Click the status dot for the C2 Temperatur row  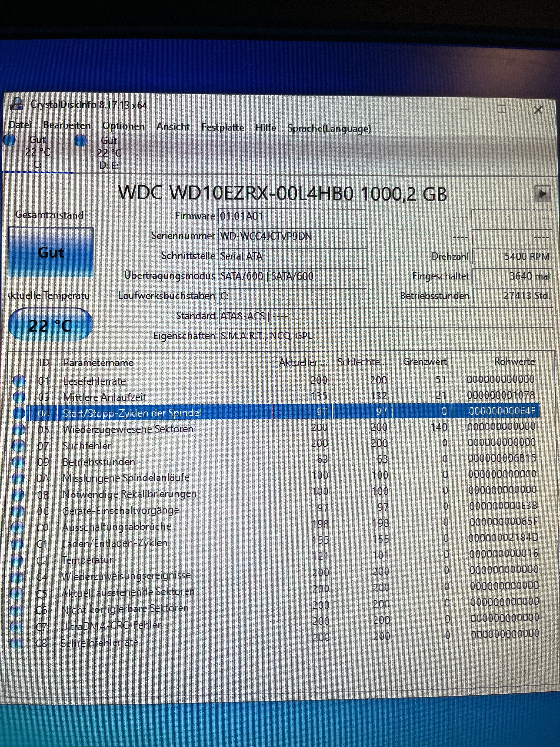pyautogui.click(x=17, y=560)
